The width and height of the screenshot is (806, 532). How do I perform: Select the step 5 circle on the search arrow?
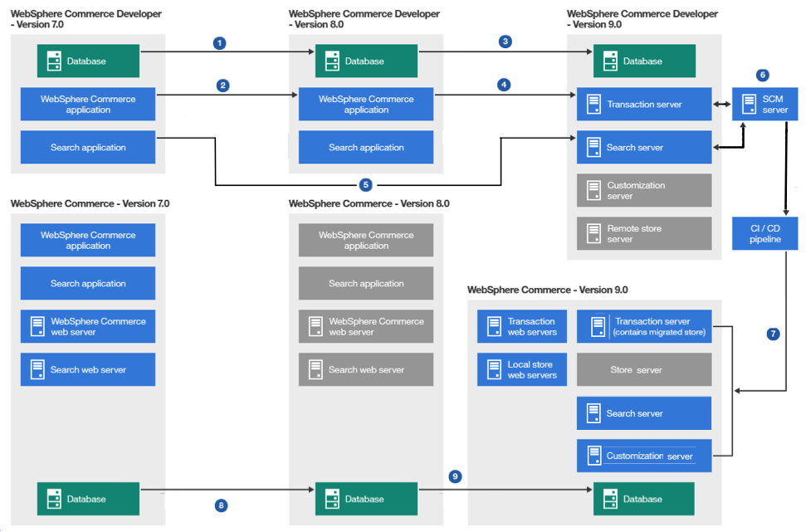[366, 184]
